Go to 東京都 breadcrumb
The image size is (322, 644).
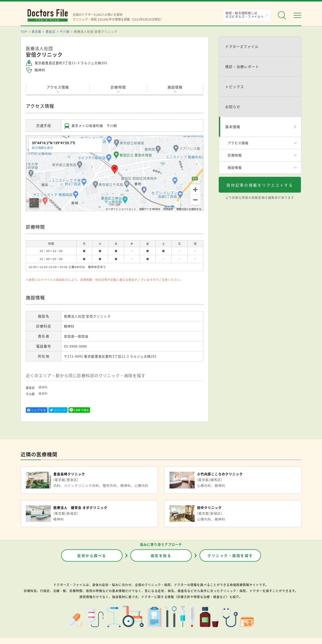tap(36, 32)
